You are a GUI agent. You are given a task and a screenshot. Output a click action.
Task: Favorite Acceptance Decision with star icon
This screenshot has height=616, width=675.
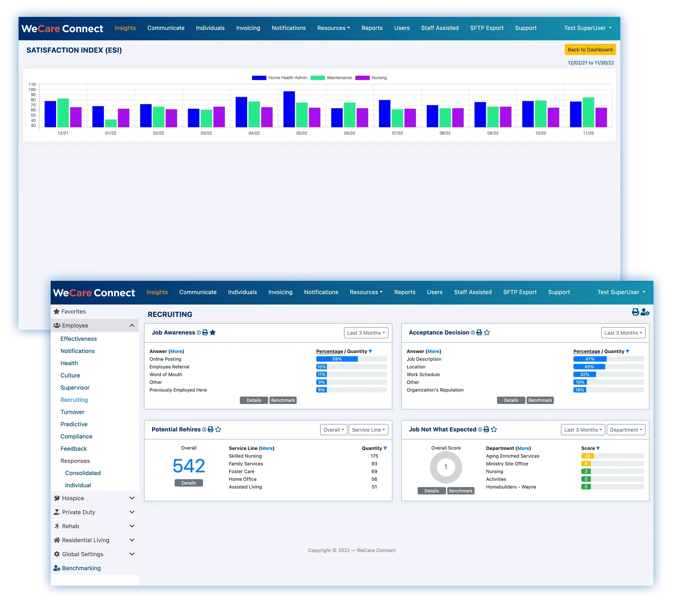(x=487, y=332)
